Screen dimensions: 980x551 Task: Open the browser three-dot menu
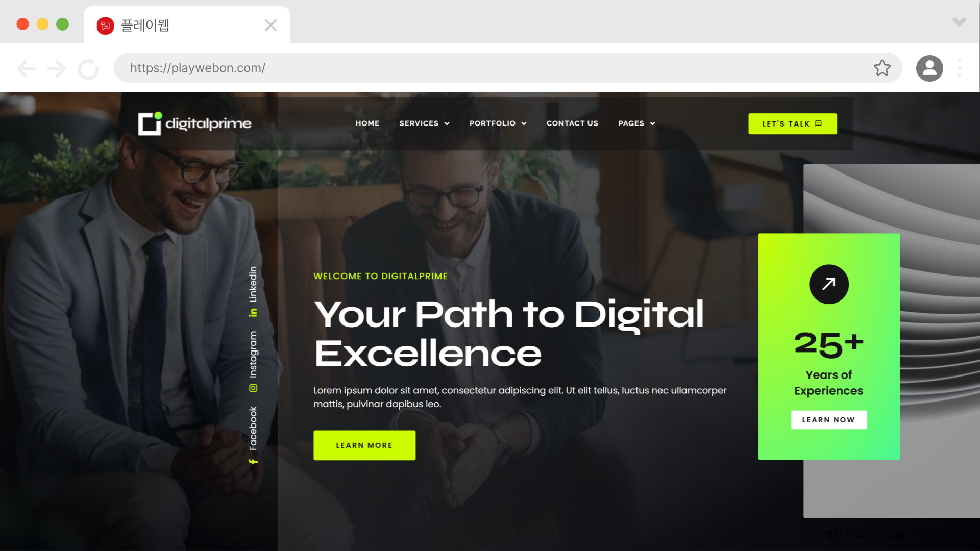pyautogui.click(x=960, y=68)
